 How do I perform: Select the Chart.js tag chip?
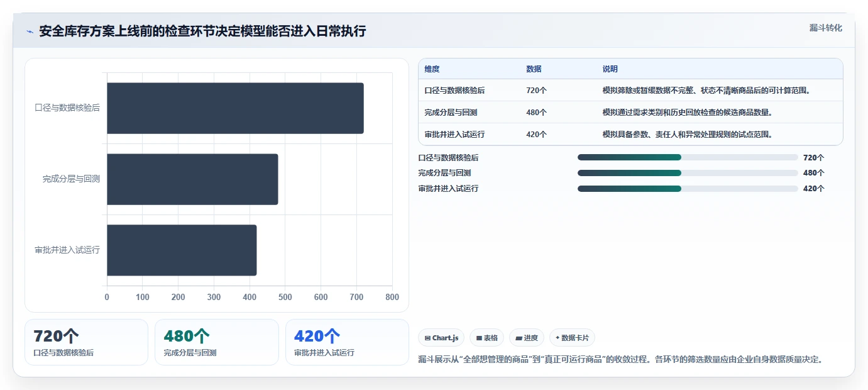click(x=441, y=338)
